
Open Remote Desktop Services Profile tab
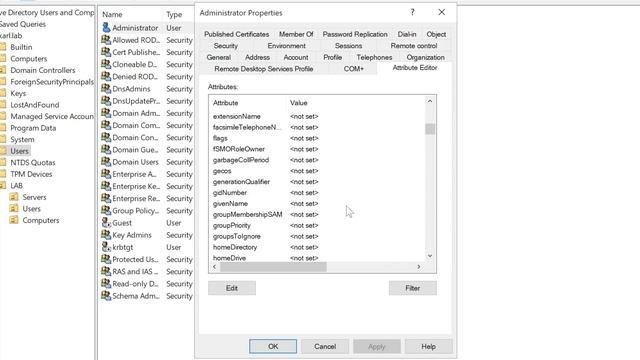[x=264, y=69]
